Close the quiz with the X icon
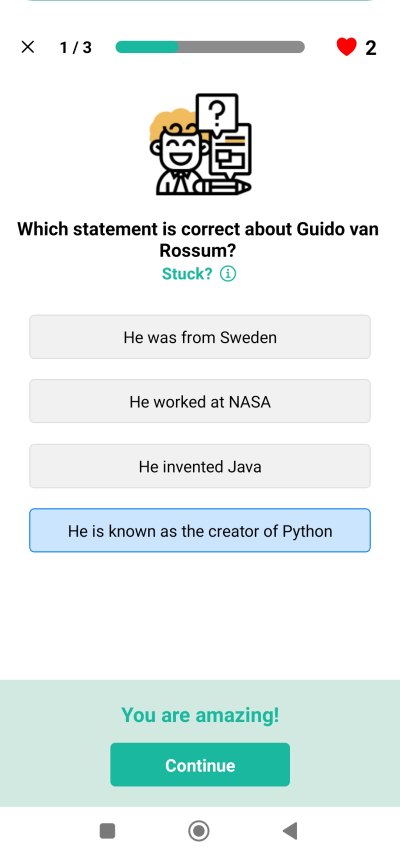The height and width of the screenshot is (855, 400). tap(28, 47)
